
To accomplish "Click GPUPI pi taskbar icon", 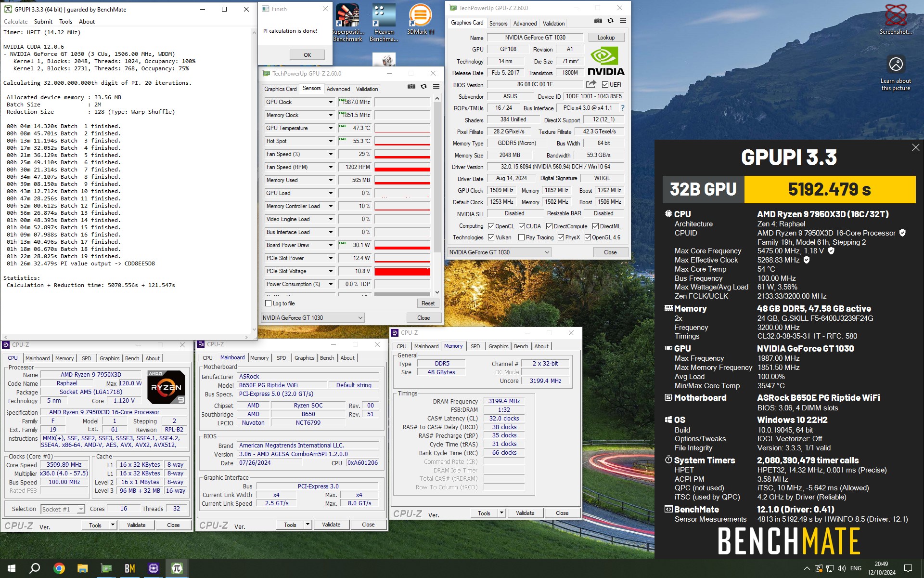I will coord(177,568).
